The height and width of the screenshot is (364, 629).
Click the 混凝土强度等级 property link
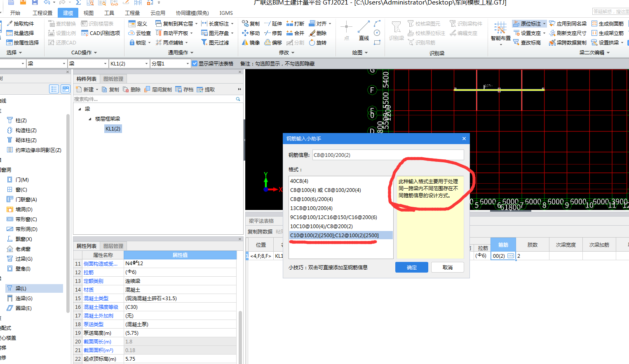[101, 307]
